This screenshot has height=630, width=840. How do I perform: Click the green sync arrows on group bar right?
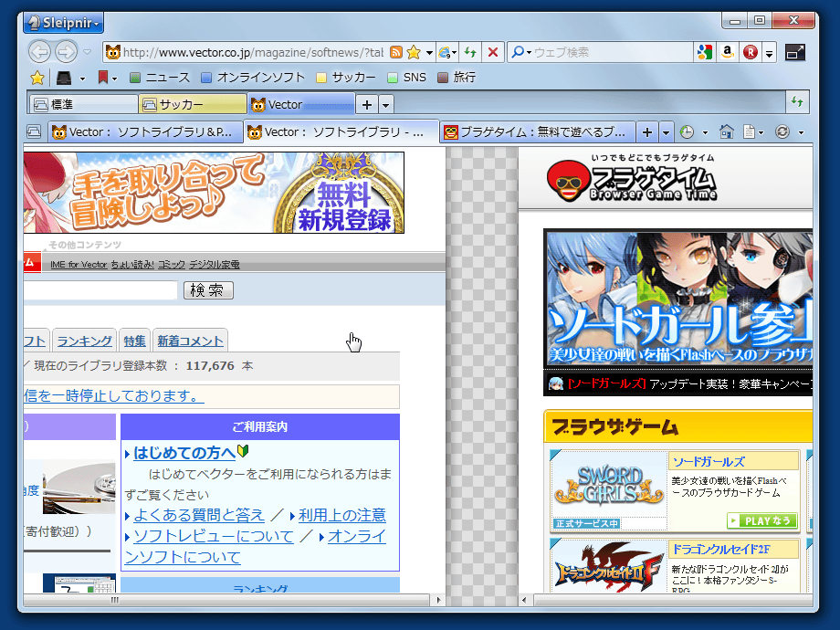tap(797, 101)
